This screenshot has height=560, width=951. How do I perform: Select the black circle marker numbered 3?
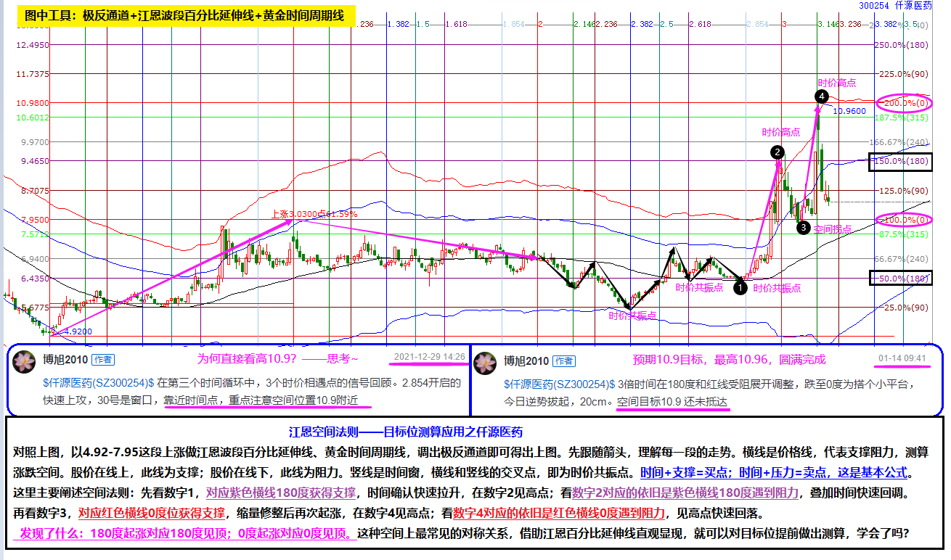(804, 228)
